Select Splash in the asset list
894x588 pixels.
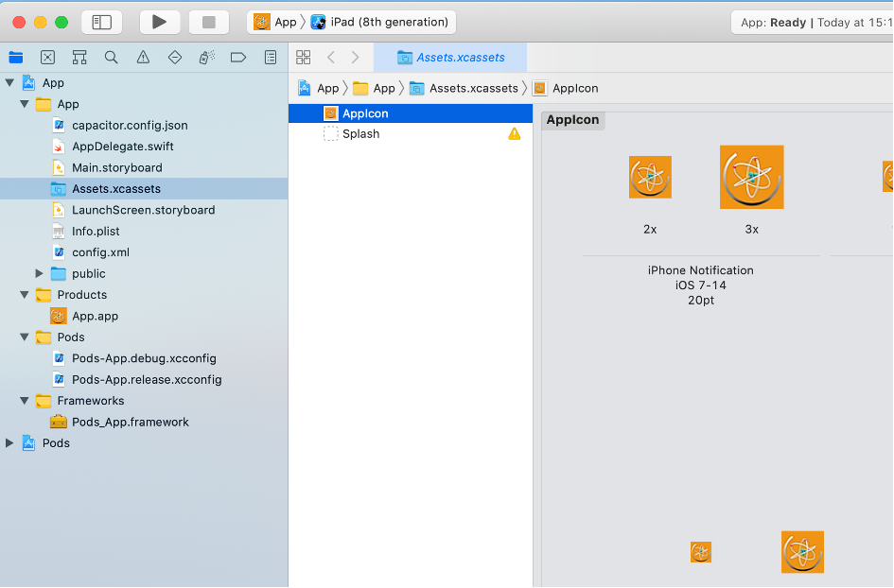pyautogui.click(x=411, y=134)
